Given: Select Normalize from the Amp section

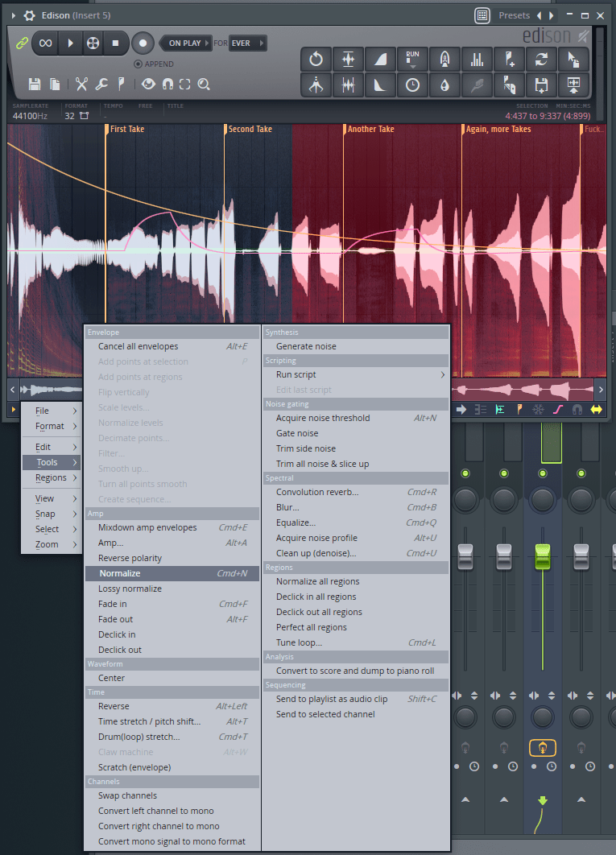Looking at the screenshot, I should [x=119, y=573].
